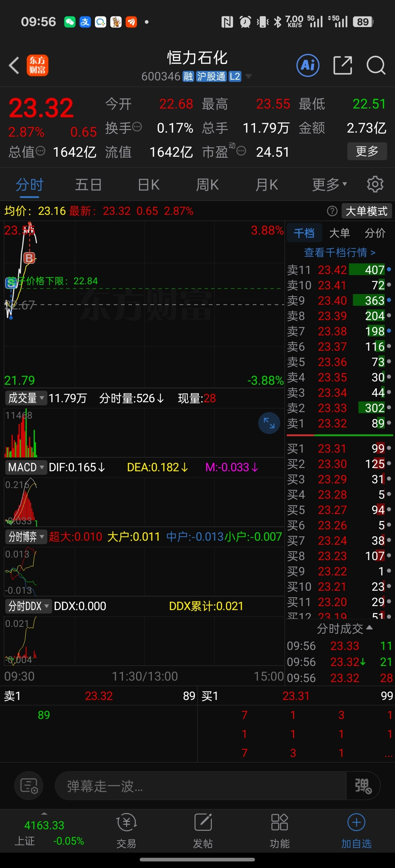Tap the 上证 4163.33 index ticker
This screenshot has height=868, width=395.
[x=49, y=833]
